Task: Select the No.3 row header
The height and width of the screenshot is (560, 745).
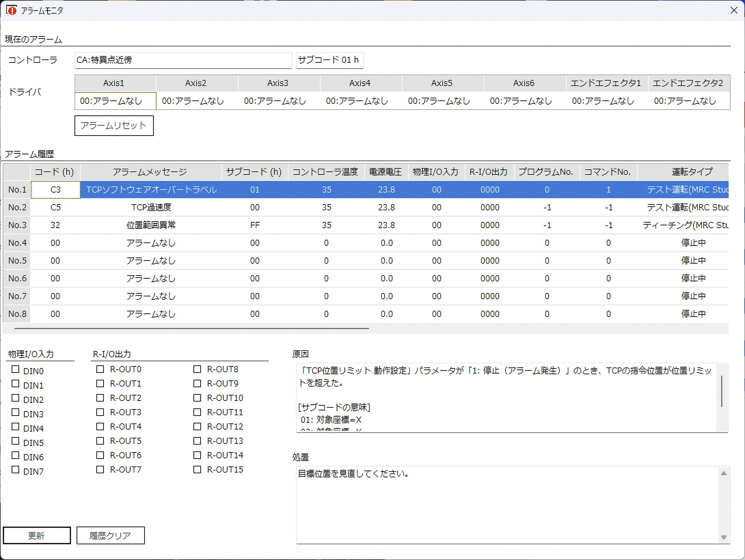Action: click(17, 225)
